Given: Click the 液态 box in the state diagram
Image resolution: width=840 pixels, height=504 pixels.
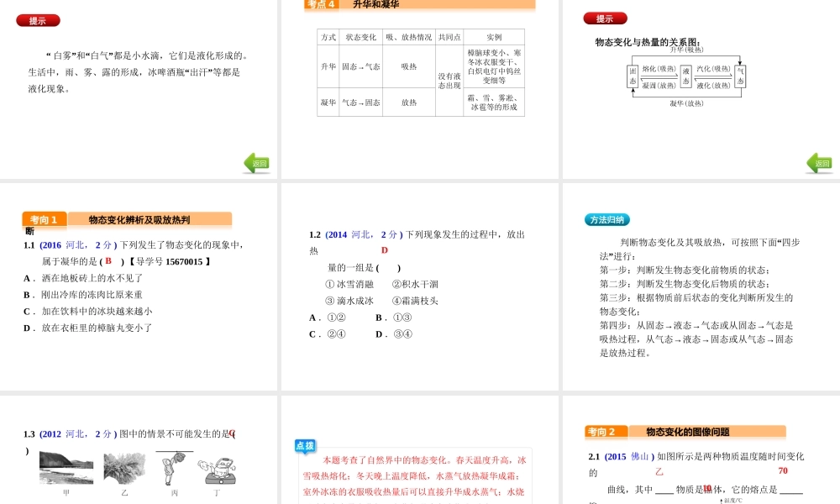Looking at the screenshot, I should [685, 76].
